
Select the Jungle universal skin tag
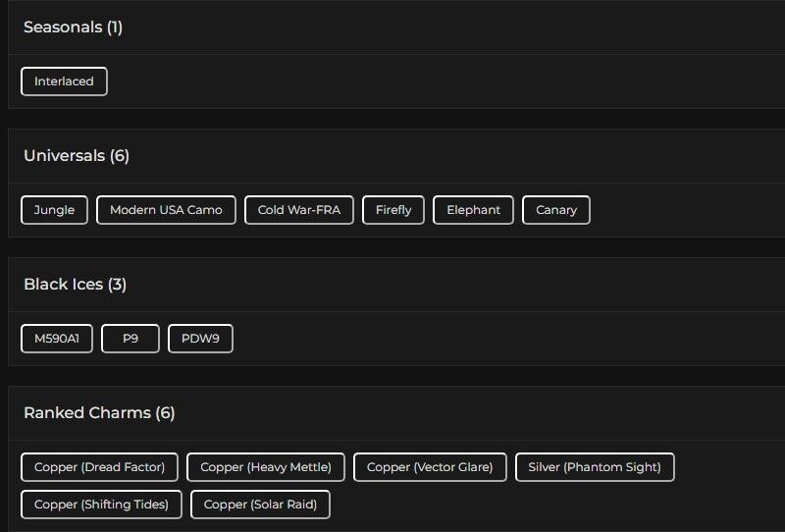point(54,210)
